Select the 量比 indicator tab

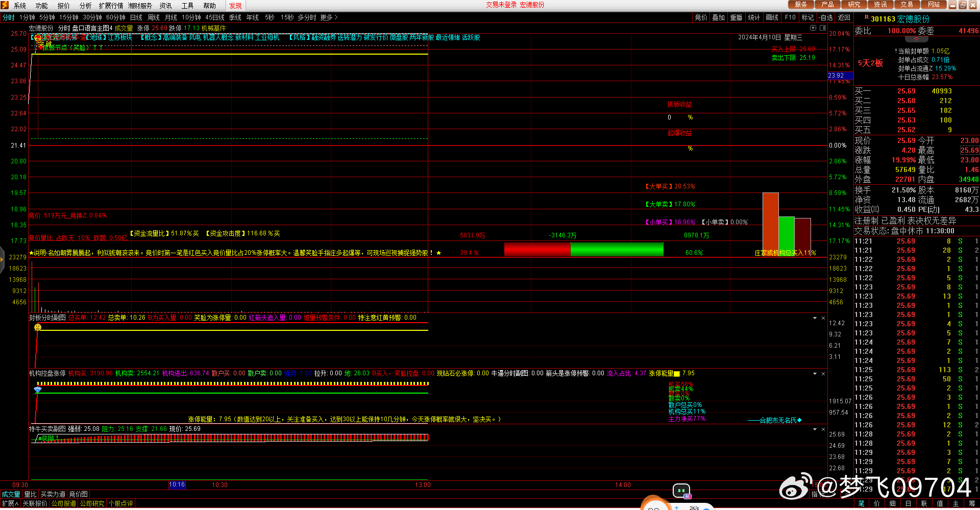coord(31,494)
